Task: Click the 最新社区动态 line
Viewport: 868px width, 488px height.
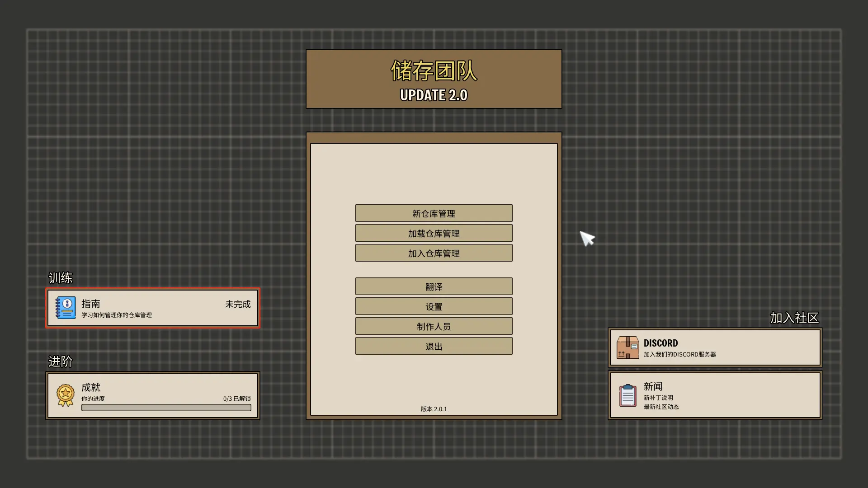Action: 661,407
